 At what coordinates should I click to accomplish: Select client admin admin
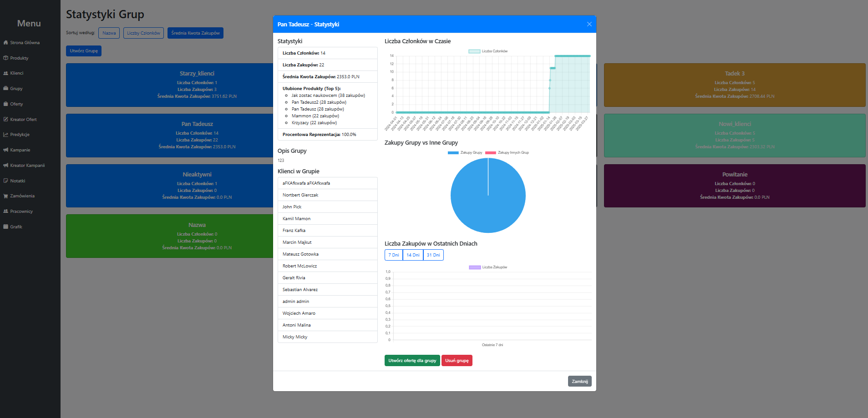[328, 302]
